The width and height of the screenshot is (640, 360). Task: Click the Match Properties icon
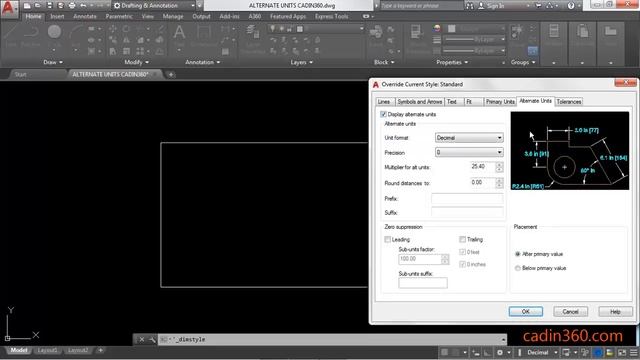click(x=416, y=37)
